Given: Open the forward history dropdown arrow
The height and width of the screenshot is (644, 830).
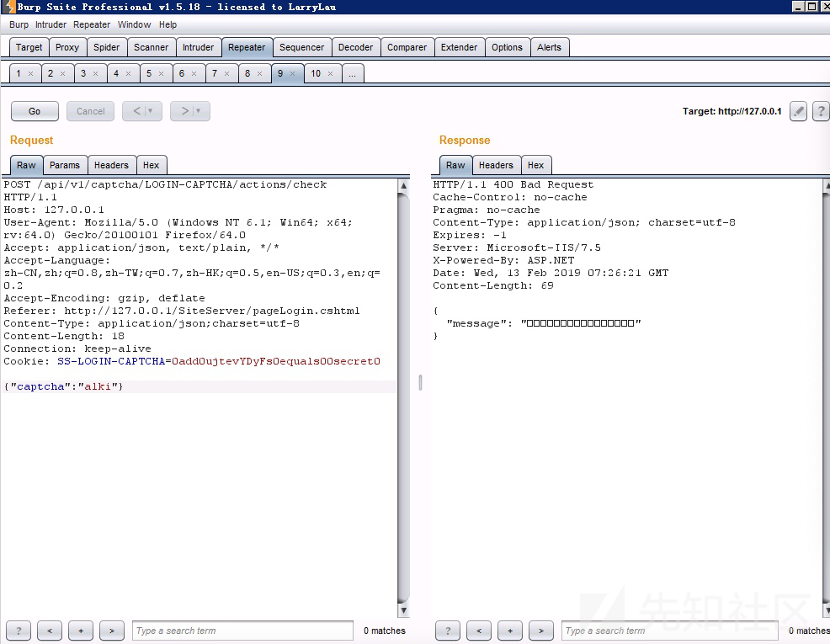Looking at the screenshot, I should [x=199, y=111].
